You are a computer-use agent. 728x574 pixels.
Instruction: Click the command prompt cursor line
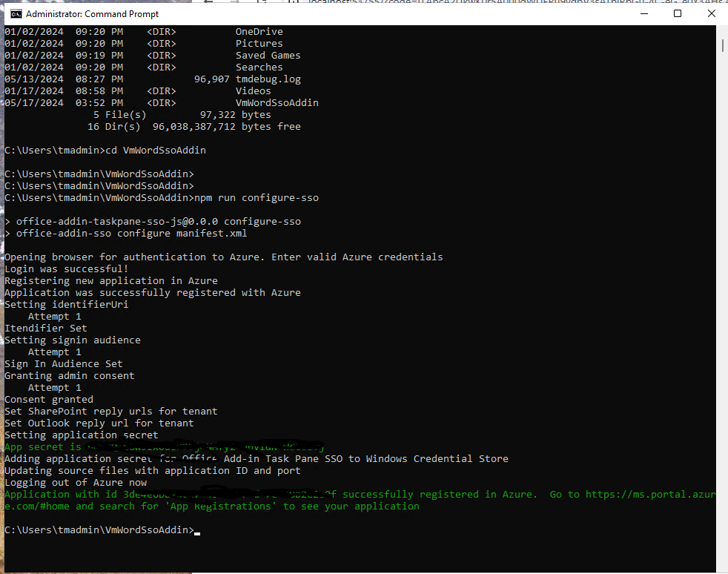[102, 530]
